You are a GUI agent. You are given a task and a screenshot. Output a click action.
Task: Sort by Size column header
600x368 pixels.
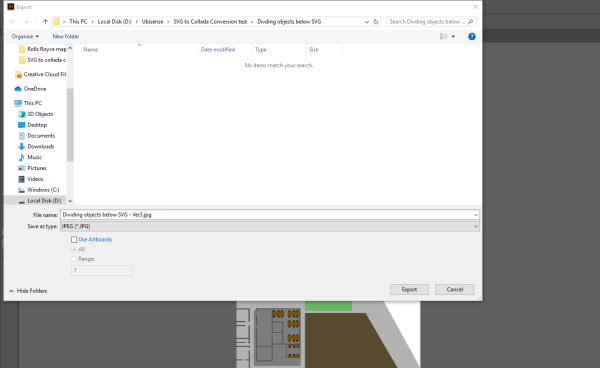pos(313,49)
